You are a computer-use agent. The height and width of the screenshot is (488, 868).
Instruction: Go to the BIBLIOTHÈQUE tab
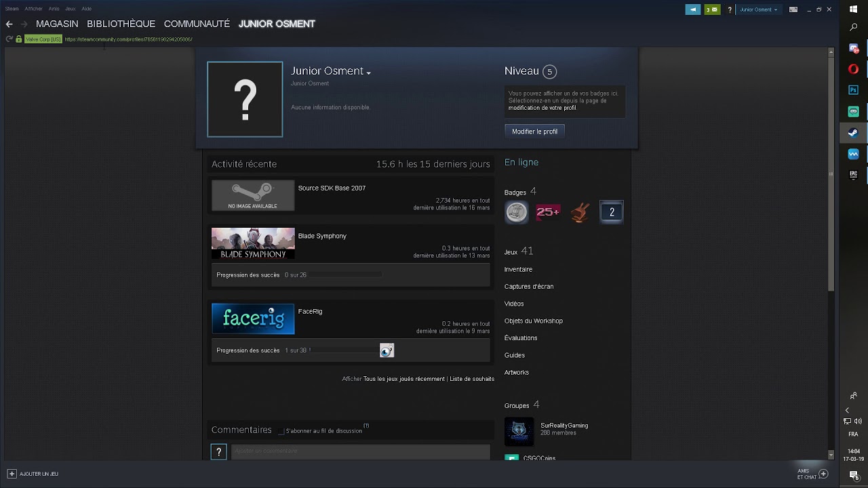(121, 24)
